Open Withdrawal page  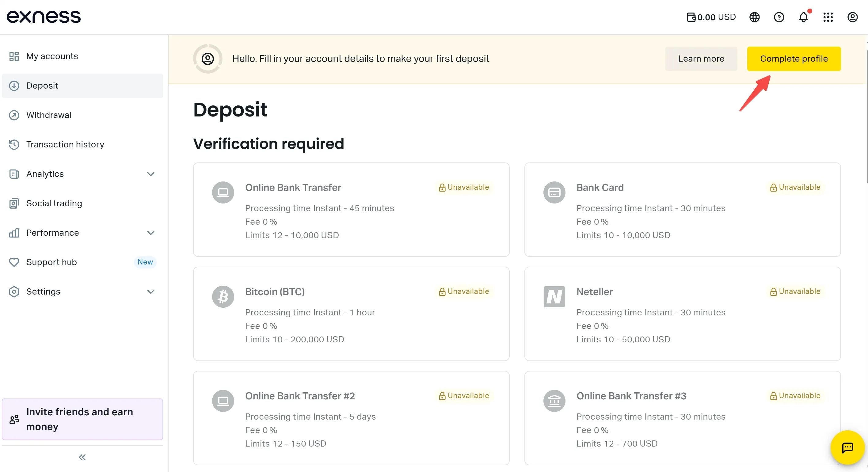(x=82, y=115)
